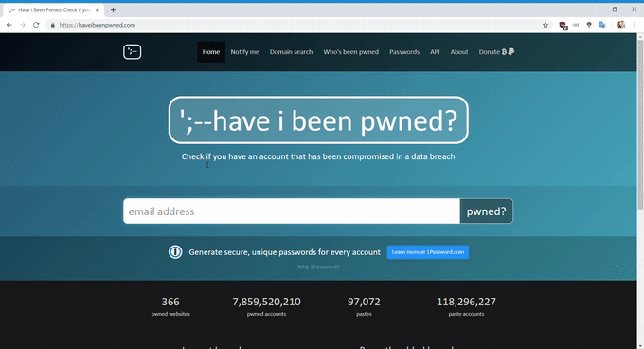The height and width of the screenshot is (349, 644).
Task: Click the address bar URL
Action: pyautogui.click(x=98, y=25)
